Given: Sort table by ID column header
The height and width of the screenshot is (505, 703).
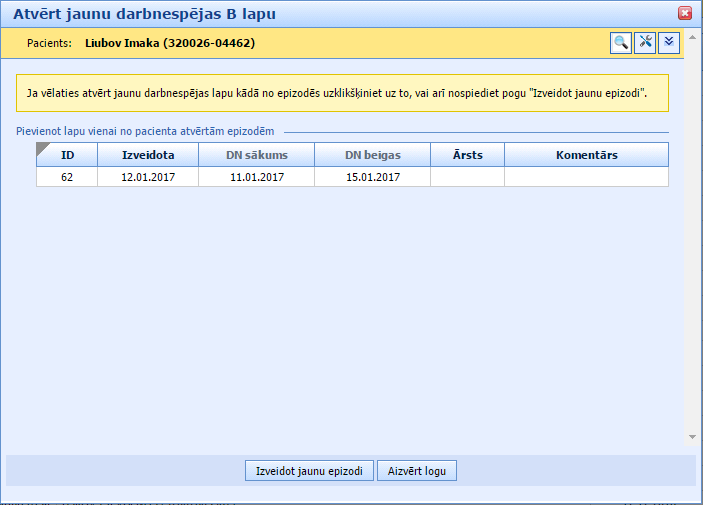Looking at the screenshot, I should point(68,155).
